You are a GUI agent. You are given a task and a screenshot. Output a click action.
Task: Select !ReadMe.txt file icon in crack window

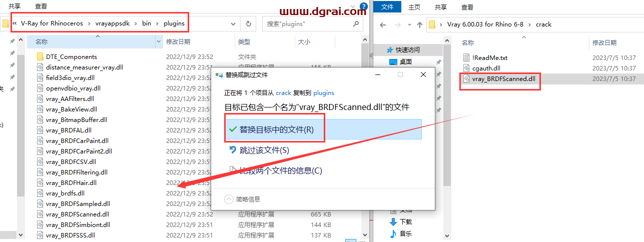click(466, 57)
